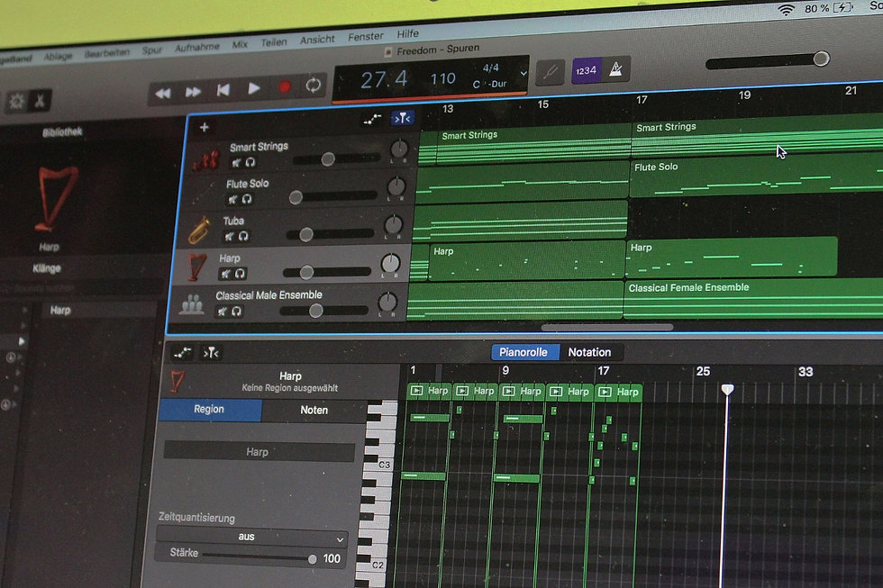Go to beginning with the skip-back button

[x=223, y=90]
